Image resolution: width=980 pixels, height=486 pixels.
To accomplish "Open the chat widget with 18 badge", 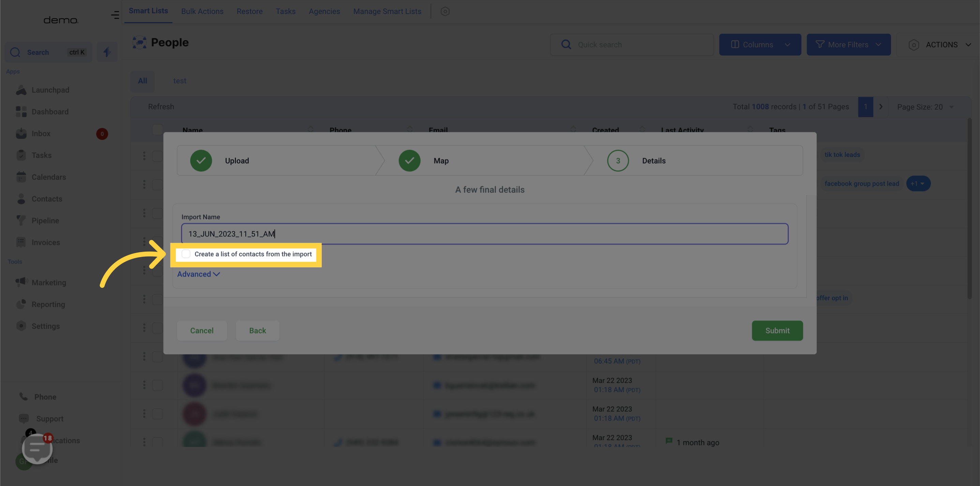I will tap(37, 449).
